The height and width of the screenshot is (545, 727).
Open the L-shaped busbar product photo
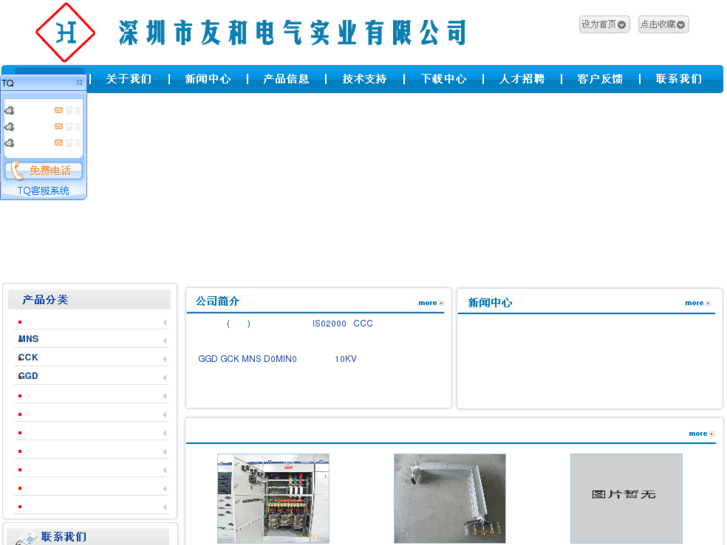point(450,499)
